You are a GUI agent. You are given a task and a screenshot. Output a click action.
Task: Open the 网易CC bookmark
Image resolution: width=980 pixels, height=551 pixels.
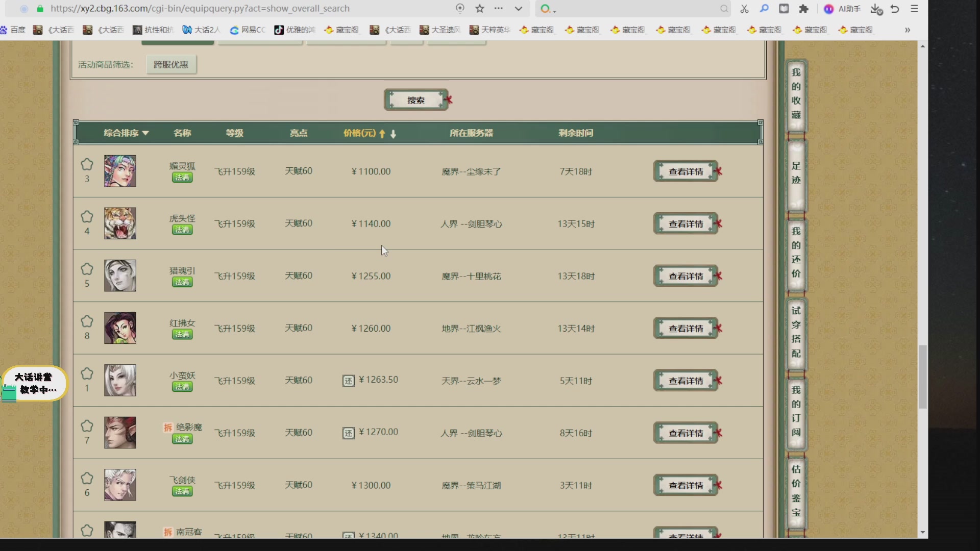(248, 30)
